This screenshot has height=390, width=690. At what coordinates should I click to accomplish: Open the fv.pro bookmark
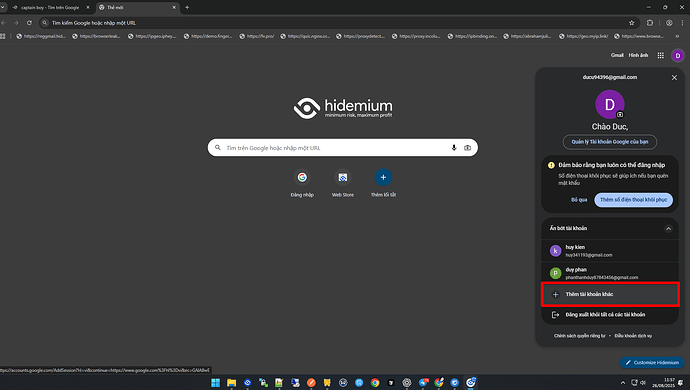click(x=257, y=36)
